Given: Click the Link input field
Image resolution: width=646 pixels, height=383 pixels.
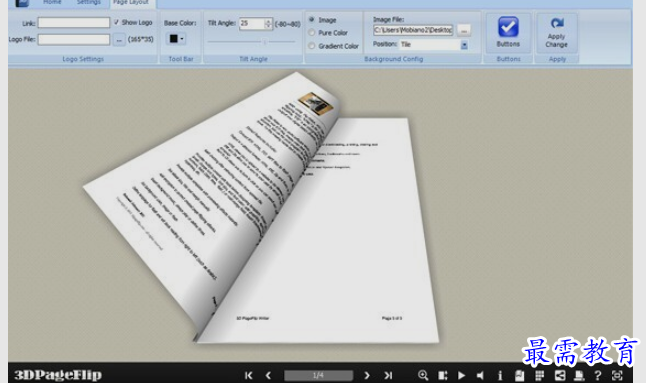Looking at the screenshot, I should 74,23.
